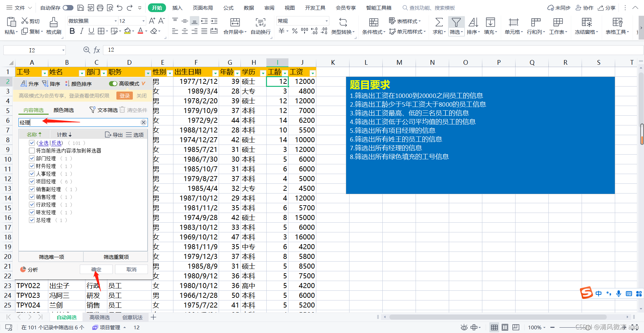Click the formula bar showing 12
Viewport: 644px width, 333px height.
[x=373, y=50]
